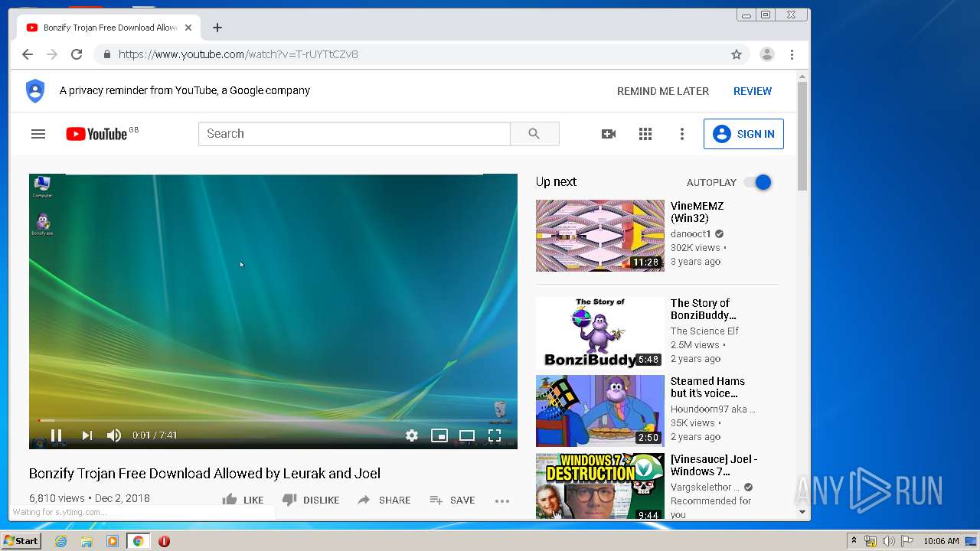Like the Bonzify video
980x551 pixels.
[243, 500]
